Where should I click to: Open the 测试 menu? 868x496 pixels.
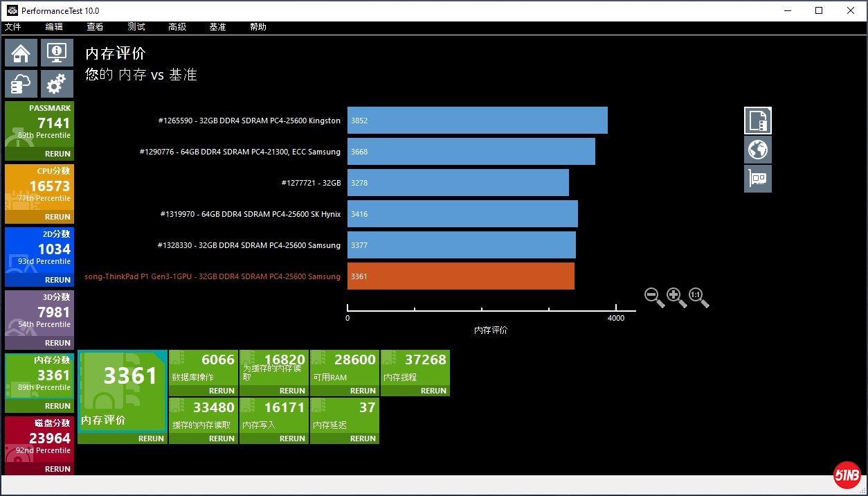(x=136, y=27)
